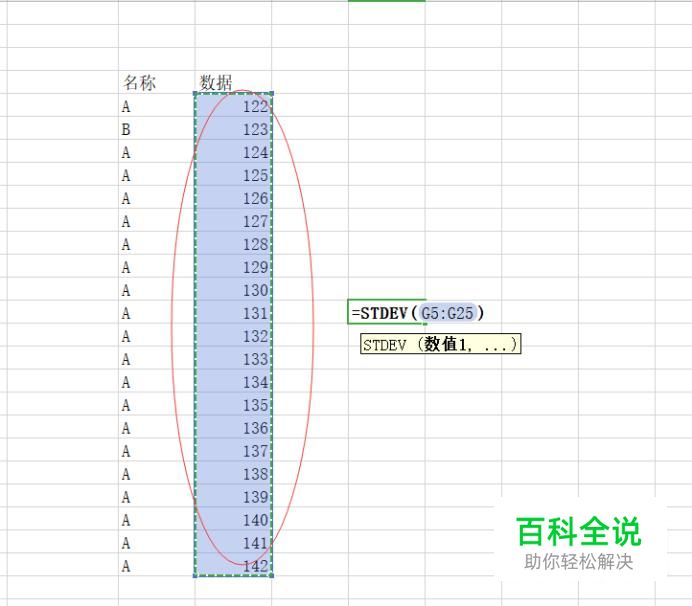Click the STDEV function tooltip
692x606 pixels.
coord(440,344)
